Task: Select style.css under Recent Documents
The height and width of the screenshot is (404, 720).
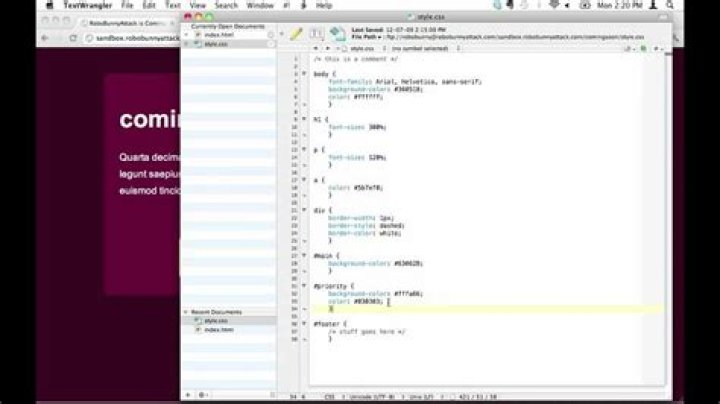Action: 216,321
